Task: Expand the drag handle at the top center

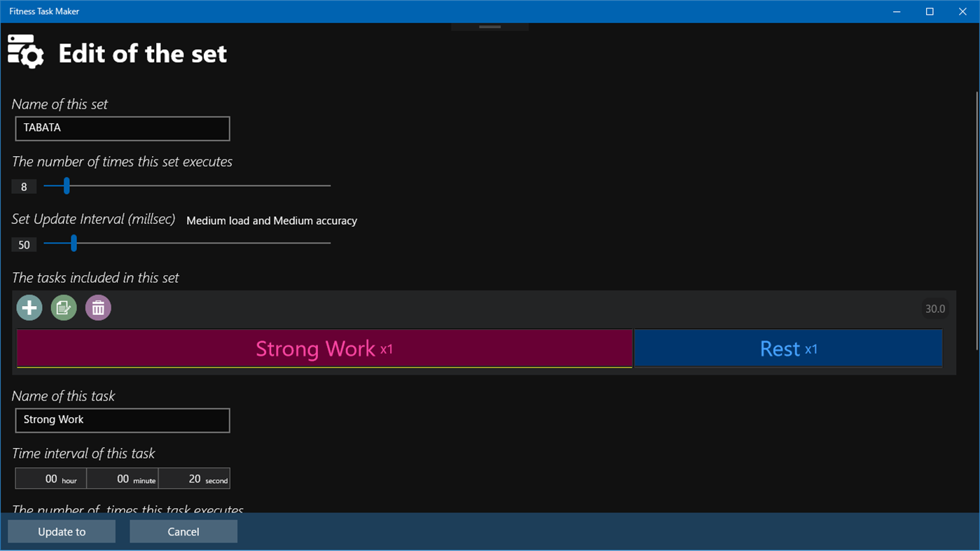Action: (x=489, y=26)
